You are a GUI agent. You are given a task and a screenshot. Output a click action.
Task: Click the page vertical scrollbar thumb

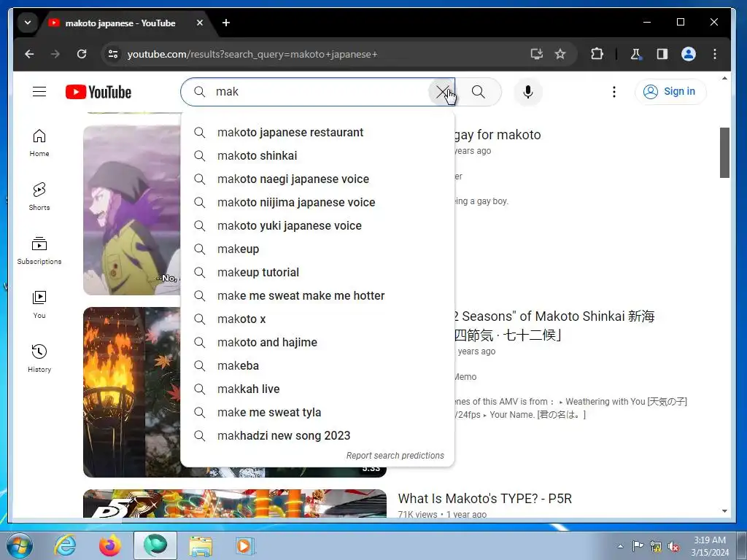pos(724,152)
